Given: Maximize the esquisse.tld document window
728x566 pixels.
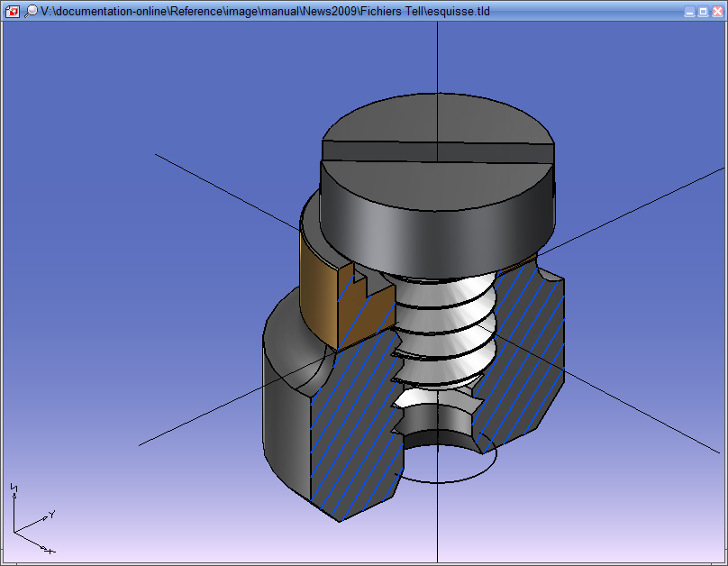Looking at the screenshot, I should (x=703, y=12).
